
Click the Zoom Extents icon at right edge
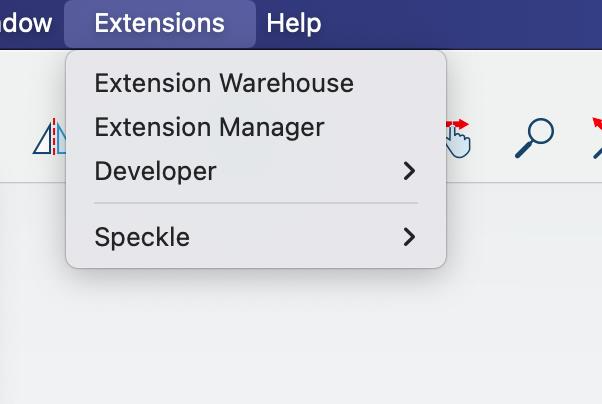(597, 138)
